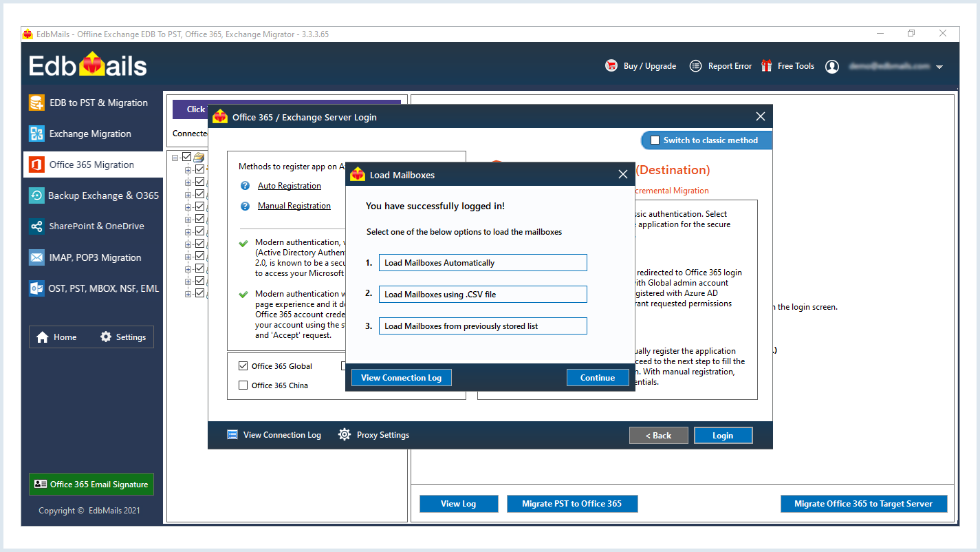Click the 'Copyright © EdbMails 2021' text

[x=89, y=511]
